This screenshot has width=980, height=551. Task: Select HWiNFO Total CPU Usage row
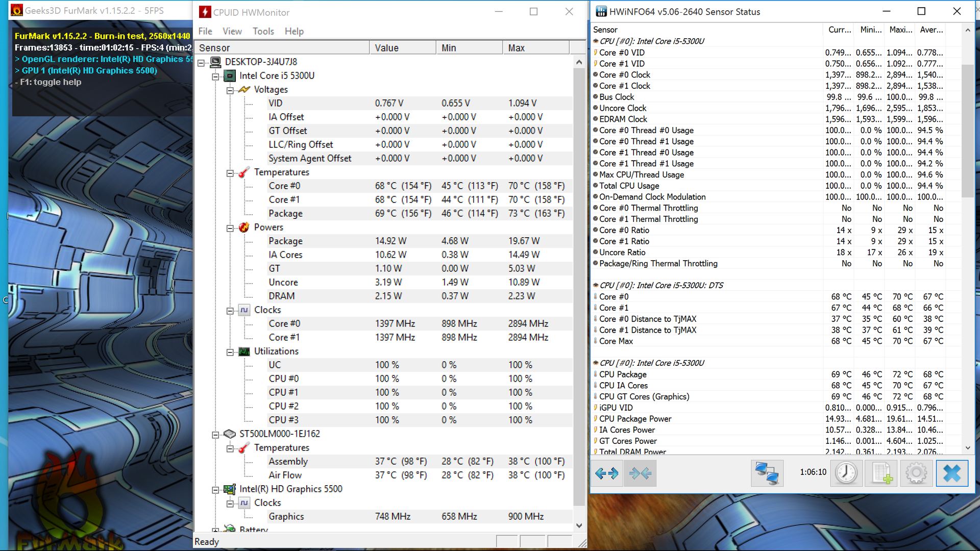tap(769, 186)
